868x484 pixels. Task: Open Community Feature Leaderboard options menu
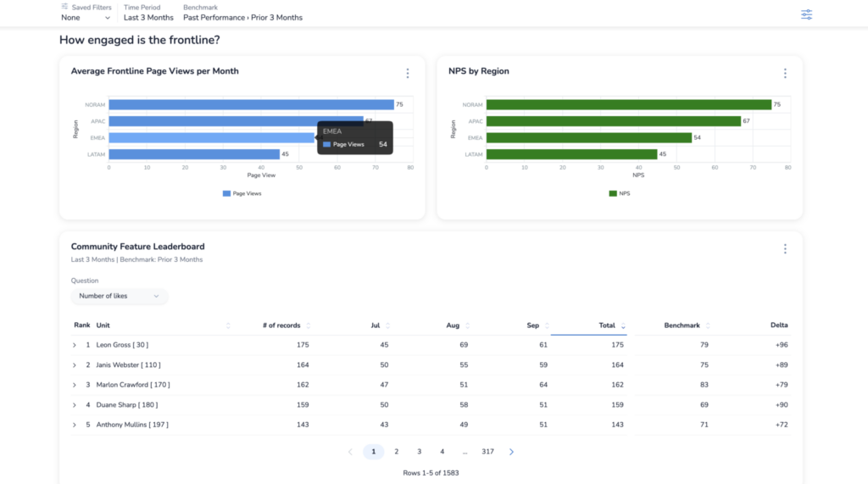pos(785,249)
